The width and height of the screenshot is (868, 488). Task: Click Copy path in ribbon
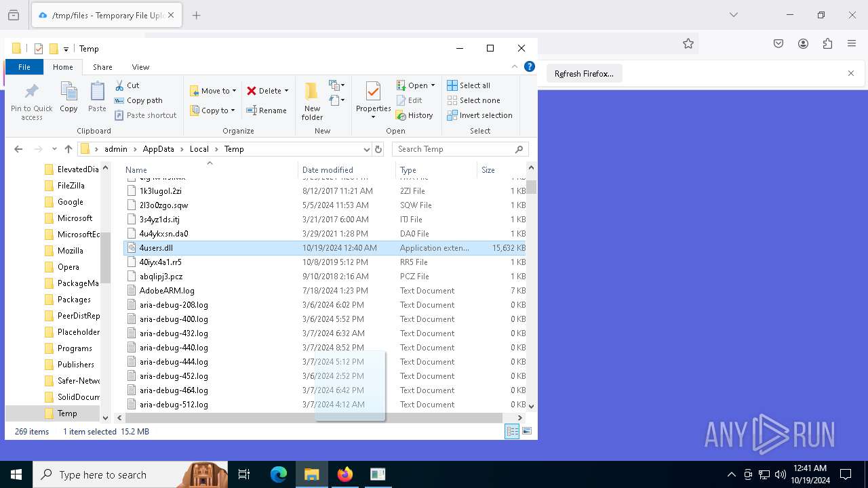tap(138, 100)
